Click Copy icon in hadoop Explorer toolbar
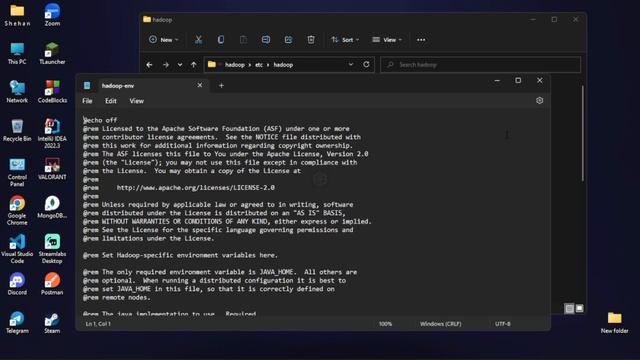640x360 pixels. [x=221, y=40]
